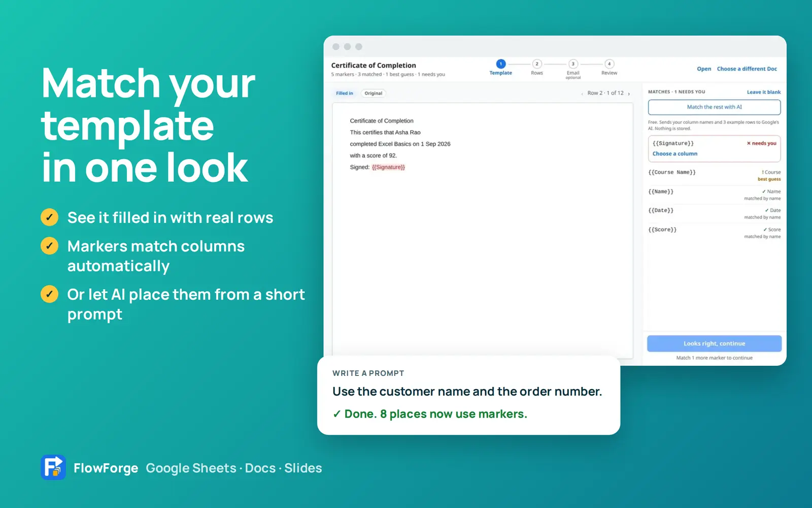Click the 'best guess' label for Course
This screenshot has height=508, width=812.
tap(769, 179)
